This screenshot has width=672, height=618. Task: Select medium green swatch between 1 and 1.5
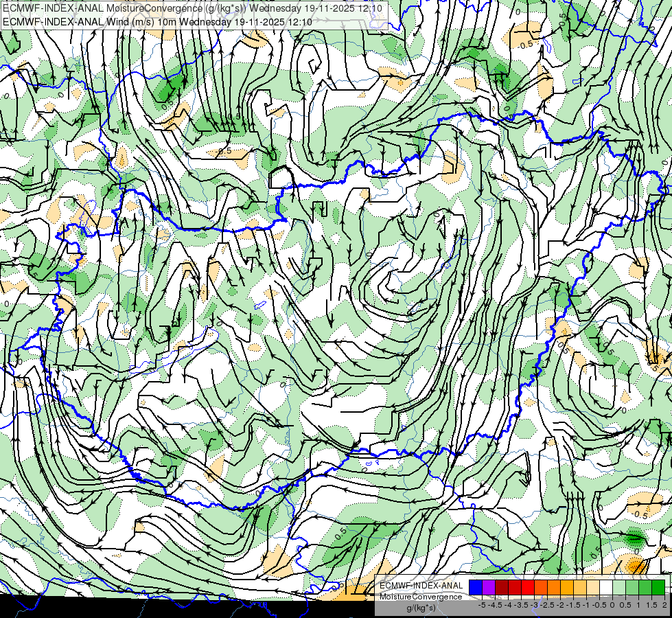(x=645, y=587)
